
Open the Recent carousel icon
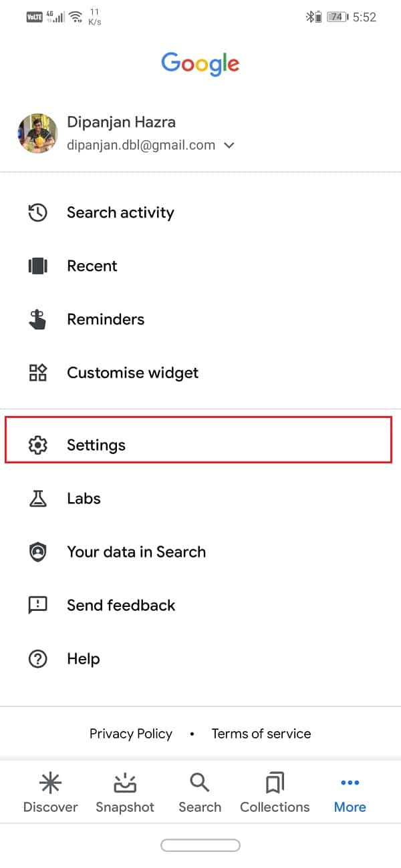click(37, 266)
